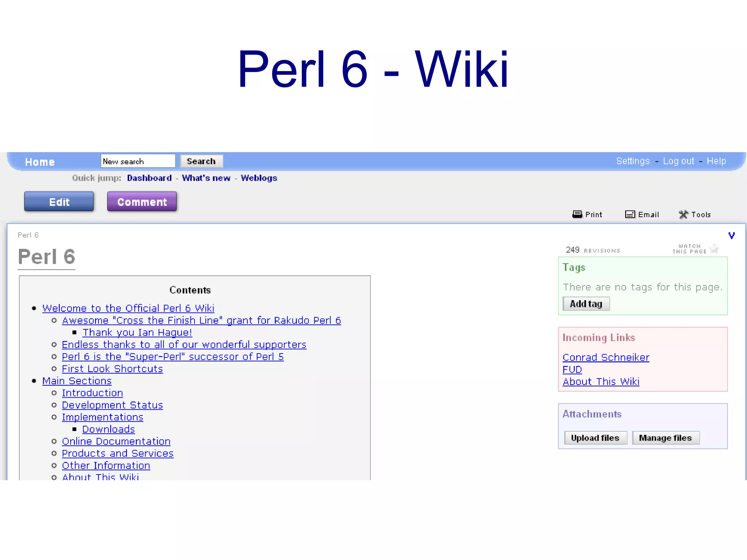Image resolution: width=747 pixels, height=560 pixels.
Task: Open the Help link
Action: (716, 161)
